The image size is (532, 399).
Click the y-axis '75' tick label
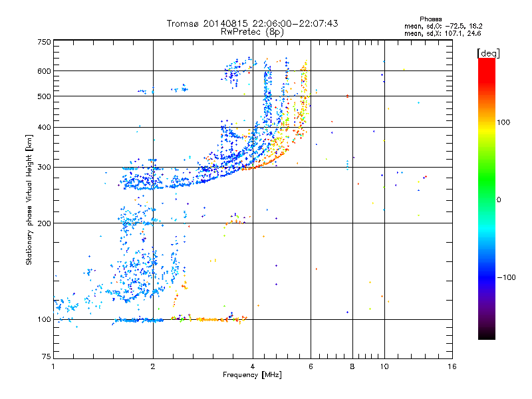tap(47, 356)
